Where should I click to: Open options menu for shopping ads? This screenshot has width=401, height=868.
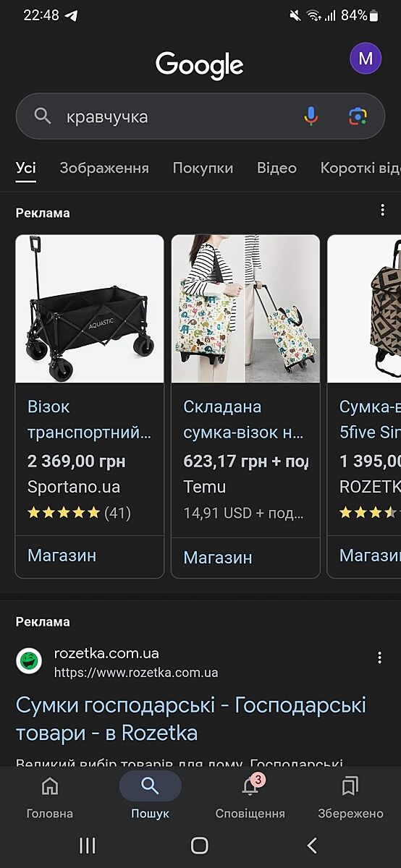[382, 210]
